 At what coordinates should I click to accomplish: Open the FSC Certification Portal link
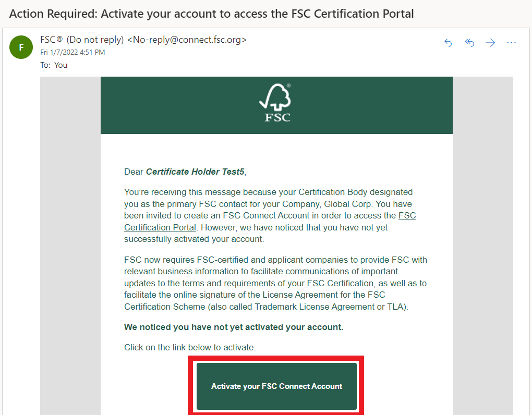270,222
